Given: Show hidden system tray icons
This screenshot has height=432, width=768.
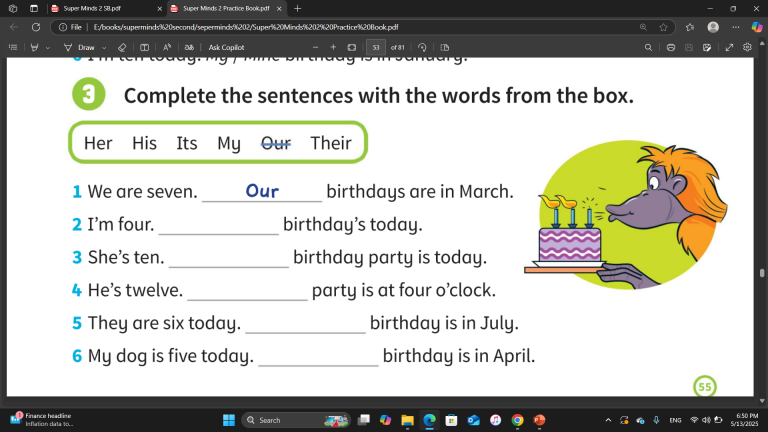Looking at the screenshot, I should pos(610,420).
